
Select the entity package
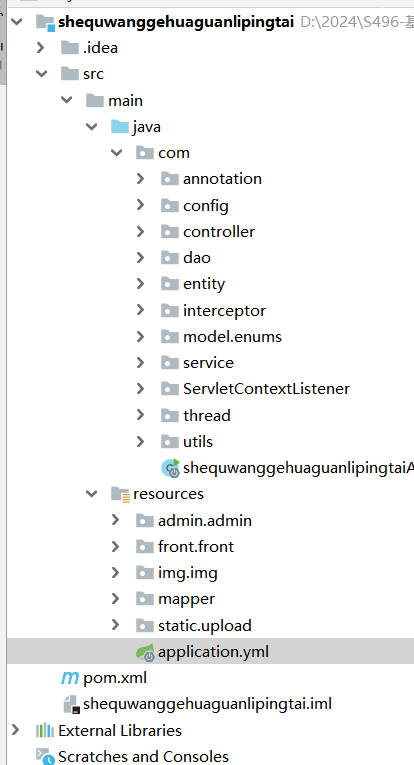(x=204, y=284)
